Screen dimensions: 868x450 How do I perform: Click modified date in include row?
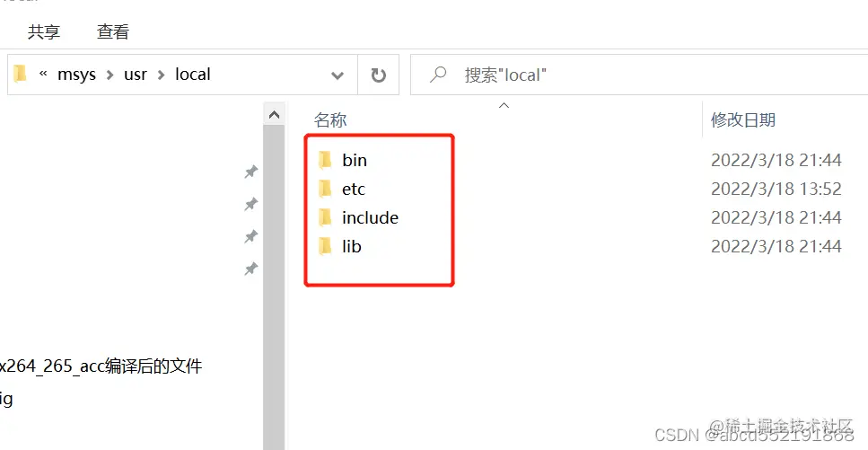click(x=776, y=217)
